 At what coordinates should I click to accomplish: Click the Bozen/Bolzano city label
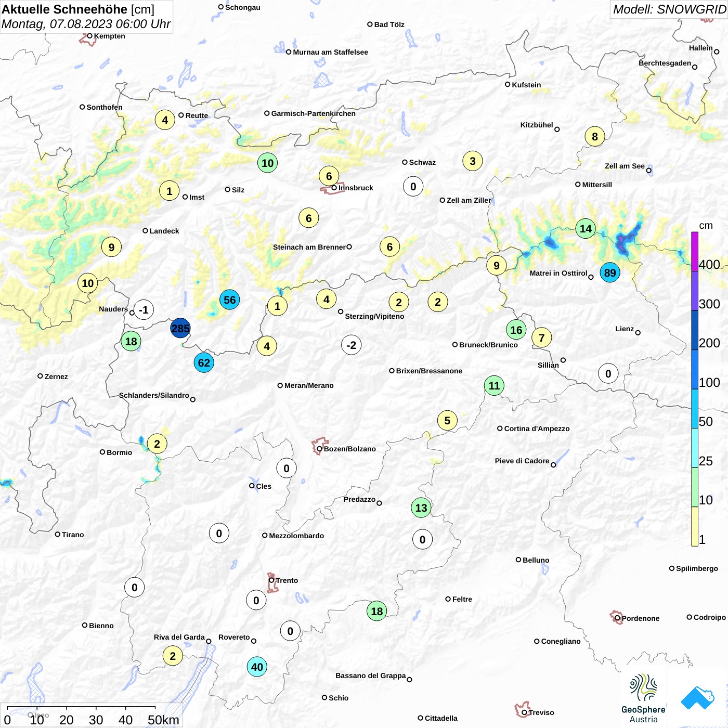click(350, 449)
